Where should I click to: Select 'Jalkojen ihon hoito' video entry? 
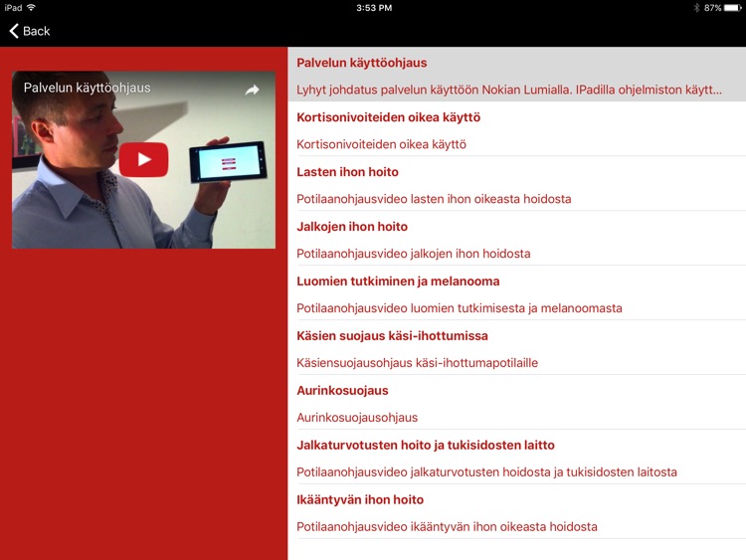pos(352,227)
